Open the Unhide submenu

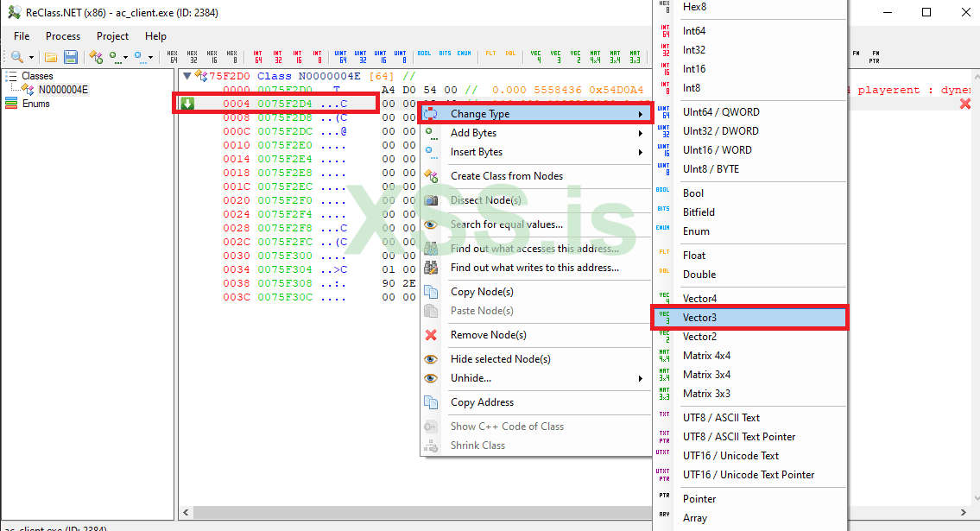tap(535, 378)
